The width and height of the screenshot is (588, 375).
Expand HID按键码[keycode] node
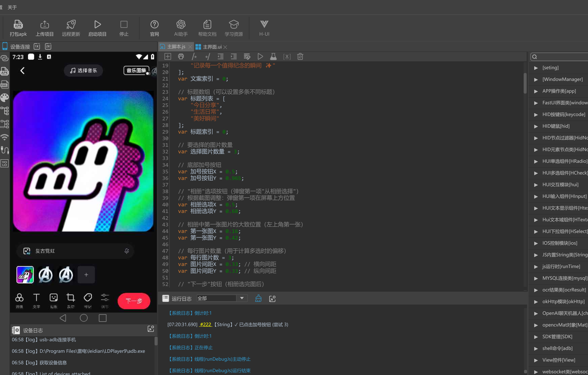pos(536,115)
